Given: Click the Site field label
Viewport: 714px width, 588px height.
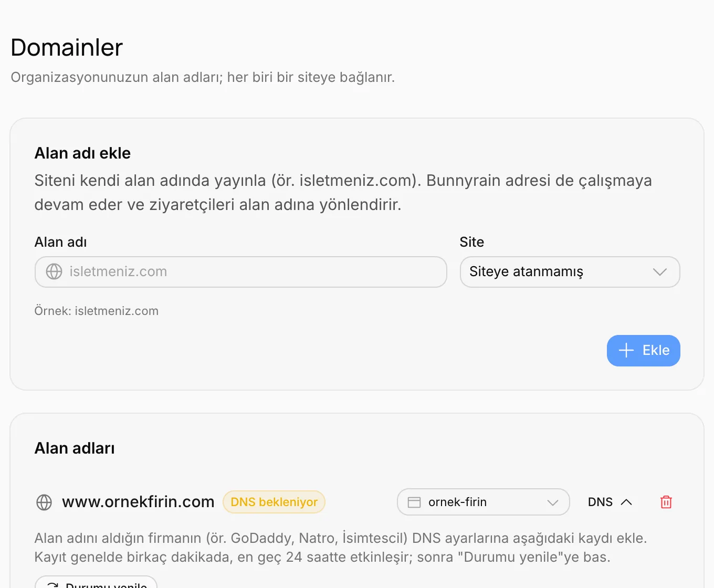Looking at the screenshot, I should pyautogui.click(x=471, y=242).
